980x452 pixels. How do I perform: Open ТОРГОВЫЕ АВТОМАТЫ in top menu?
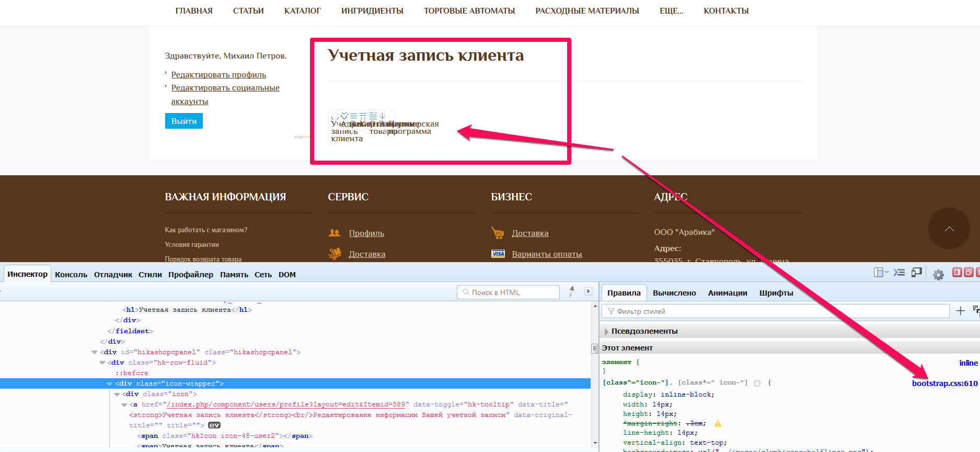coord(469,11)
